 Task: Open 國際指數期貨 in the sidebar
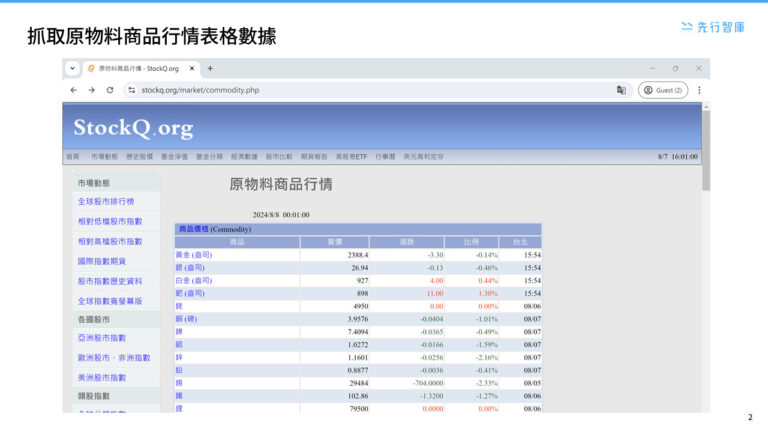[103, 261]
